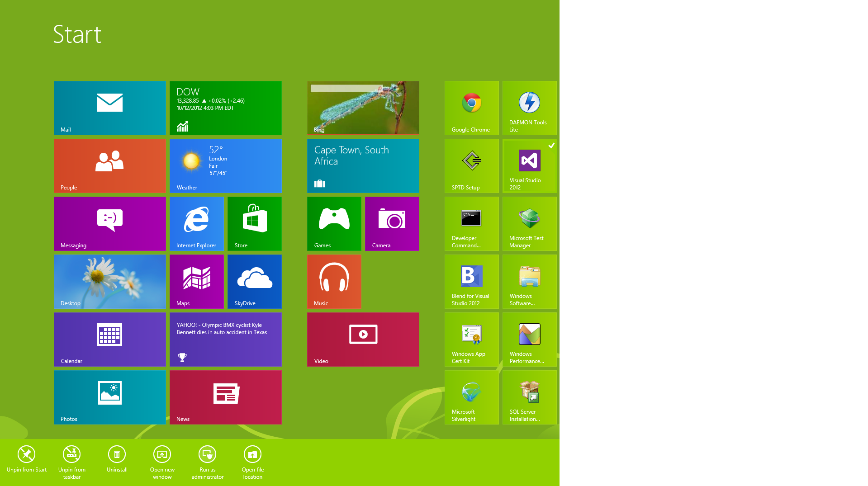This screenshot has height=486, width=868.
Task: Launch Google Chrome
Action: (472, 108)
